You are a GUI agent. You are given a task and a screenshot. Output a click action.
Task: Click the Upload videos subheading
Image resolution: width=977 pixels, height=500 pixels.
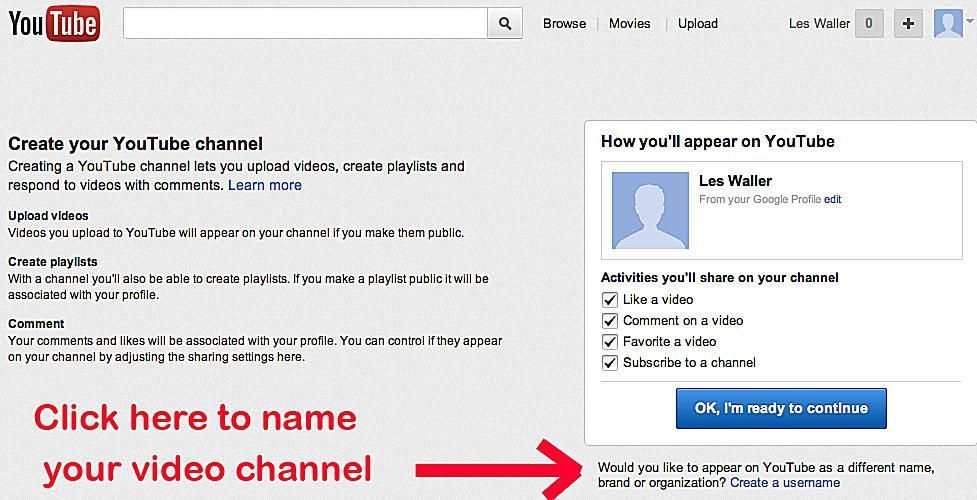[48, 216]
